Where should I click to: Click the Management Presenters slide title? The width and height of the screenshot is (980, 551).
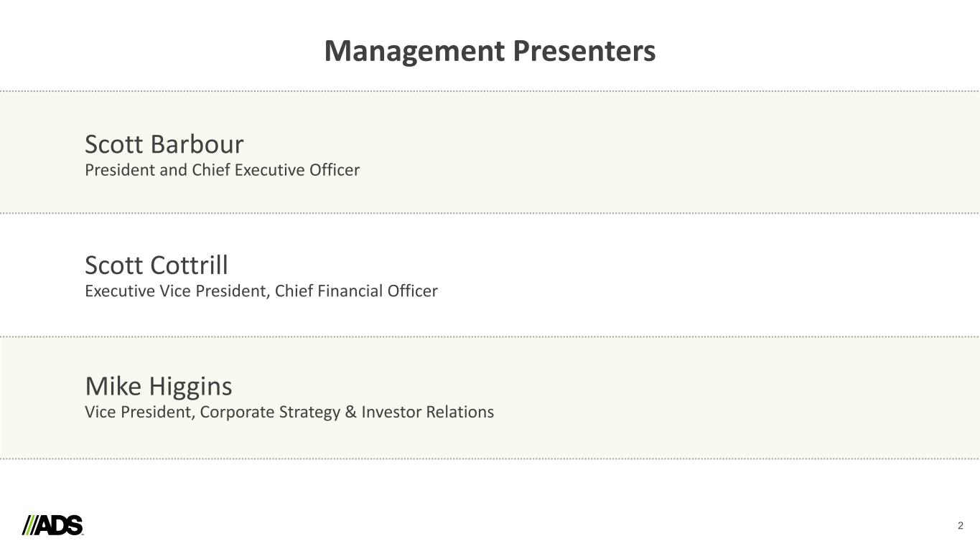click(x=490, y=51)
